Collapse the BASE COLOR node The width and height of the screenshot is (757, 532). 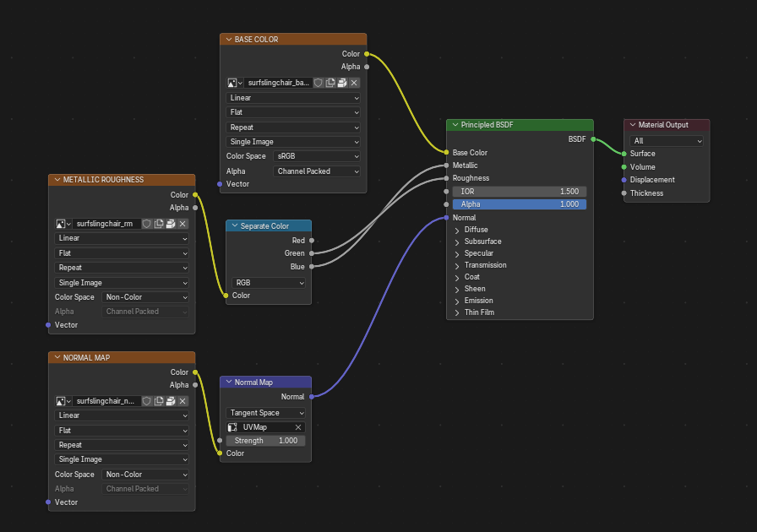pos(229,40)
